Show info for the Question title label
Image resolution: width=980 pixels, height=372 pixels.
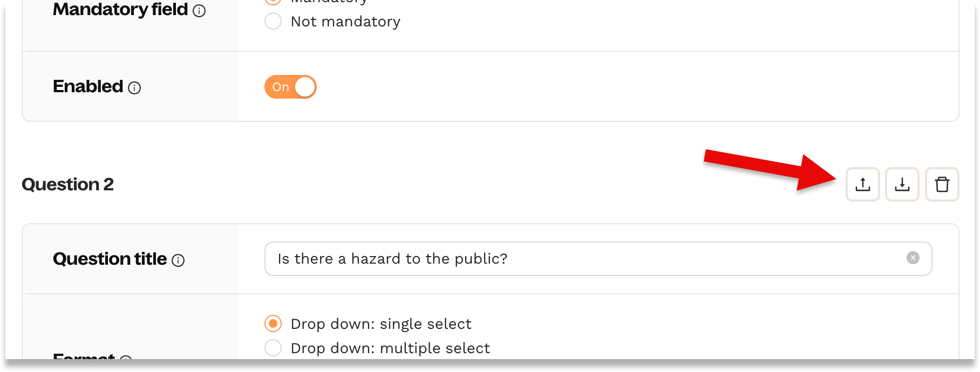(178, 260)
